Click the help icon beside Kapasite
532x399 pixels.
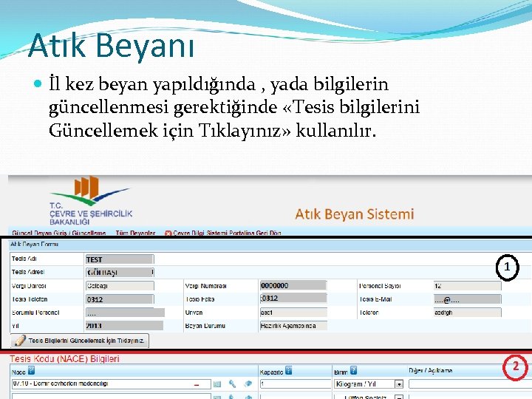pyautogui.click(x=289, y=370)
